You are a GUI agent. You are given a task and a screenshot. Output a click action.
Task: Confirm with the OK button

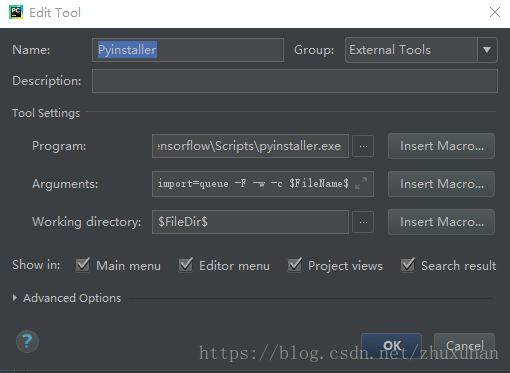[391, 346]
